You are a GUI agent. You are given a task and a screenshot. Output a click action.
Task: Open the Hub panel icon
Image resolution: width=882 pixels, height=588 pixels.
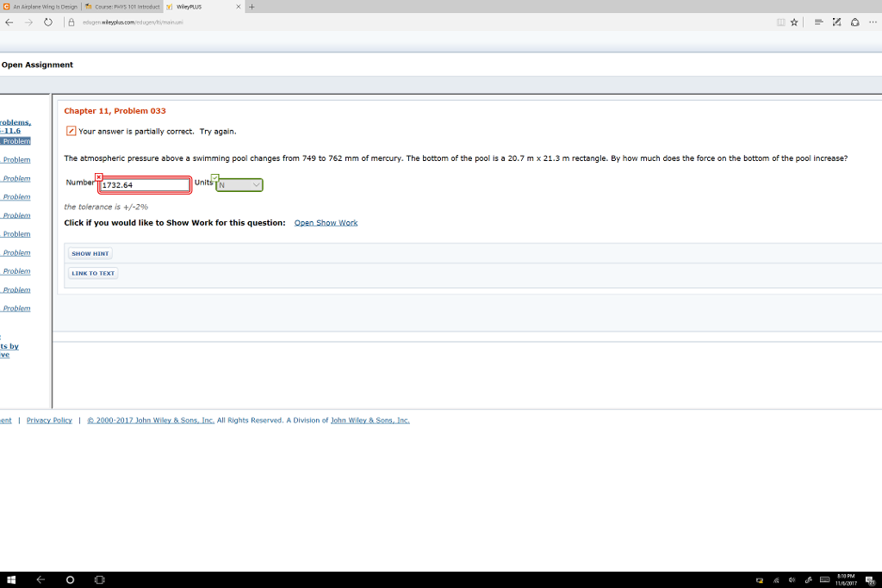pyautogui.click(x=818, y=22)
